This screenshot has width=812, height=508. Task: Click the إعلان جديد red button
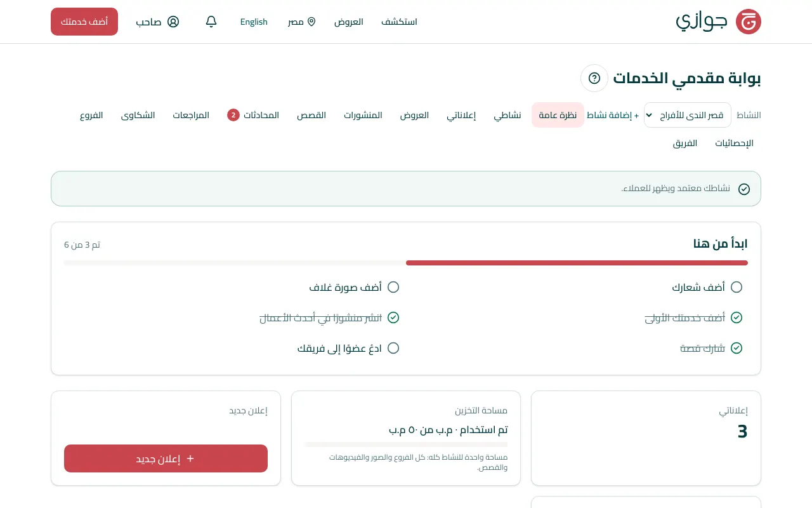click(x=166, y=458)
